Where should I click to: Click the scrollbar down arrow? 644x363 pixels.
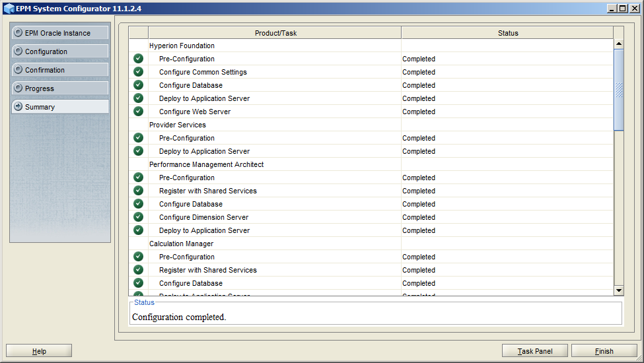coord(618,290)
